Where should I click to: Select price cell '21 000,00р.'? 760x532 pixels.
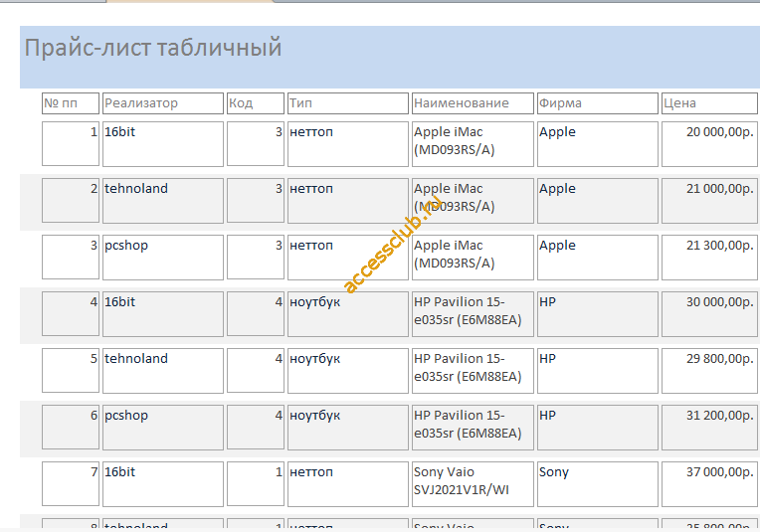tap(709, 201)
